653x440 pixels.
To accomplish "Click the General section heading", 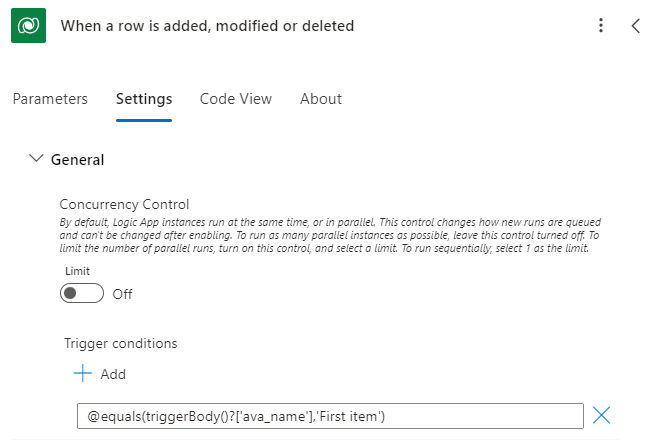I will (x=78, y=159).
